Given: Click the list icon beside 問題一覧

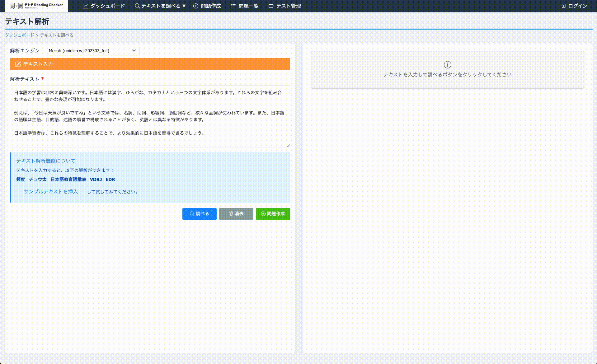Looking at the screenshot, I should coord(233,6).
